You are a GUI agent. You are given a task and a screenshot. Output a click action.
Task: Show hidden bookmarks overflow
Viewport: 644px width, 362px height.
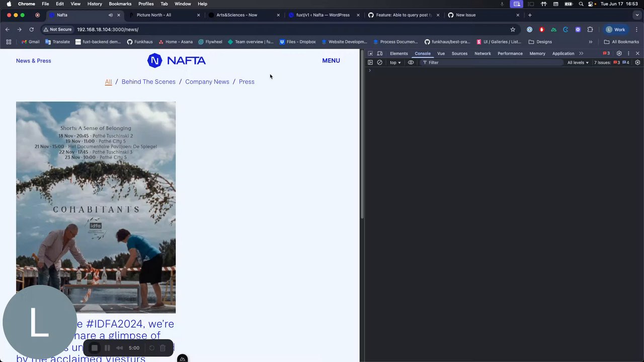tap(590, 42)
